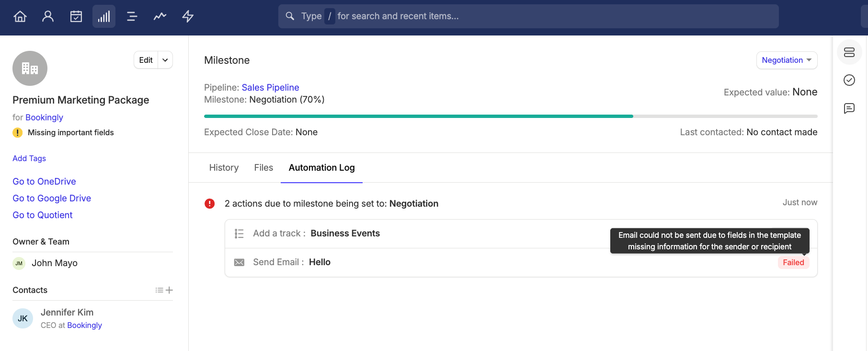Open the notes speech-bubble icon in right sidebar
The height and width of the screenshot is (351, 868).
coord(849,108)
